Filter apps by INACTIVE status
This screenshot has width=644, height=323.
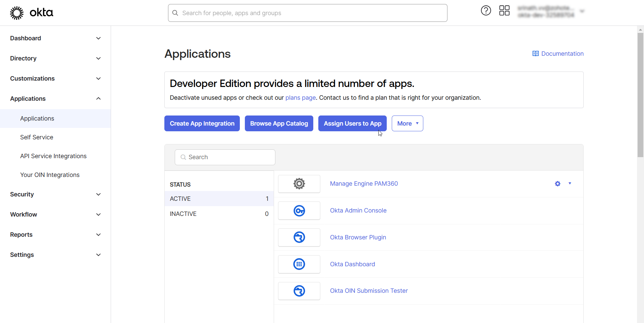(x=183, y=214)
